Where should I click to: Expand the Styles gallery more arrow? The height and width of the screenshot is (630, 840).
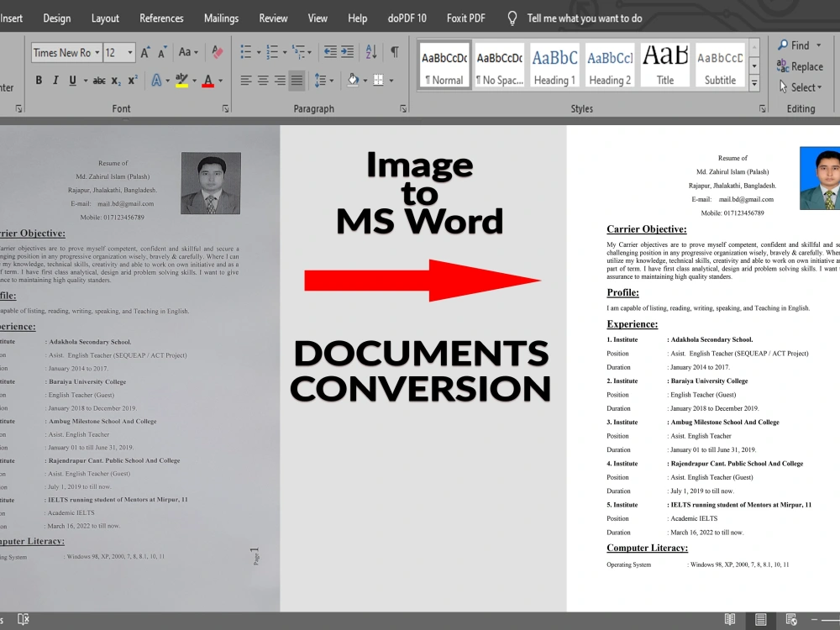coord(753,84)
